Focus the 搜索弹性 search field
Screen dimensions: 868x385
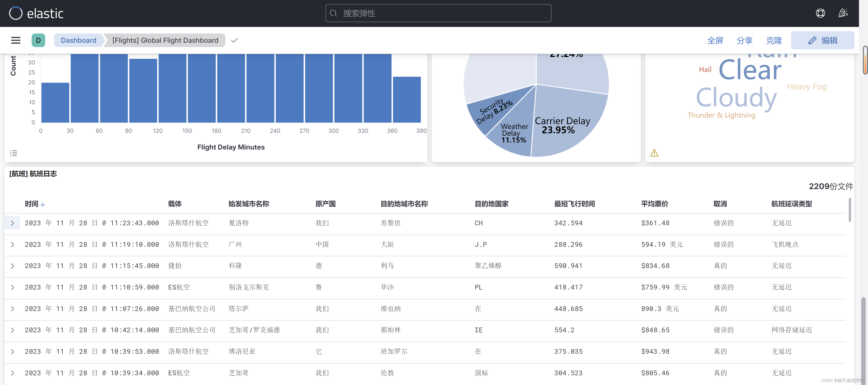click(438, 13)
